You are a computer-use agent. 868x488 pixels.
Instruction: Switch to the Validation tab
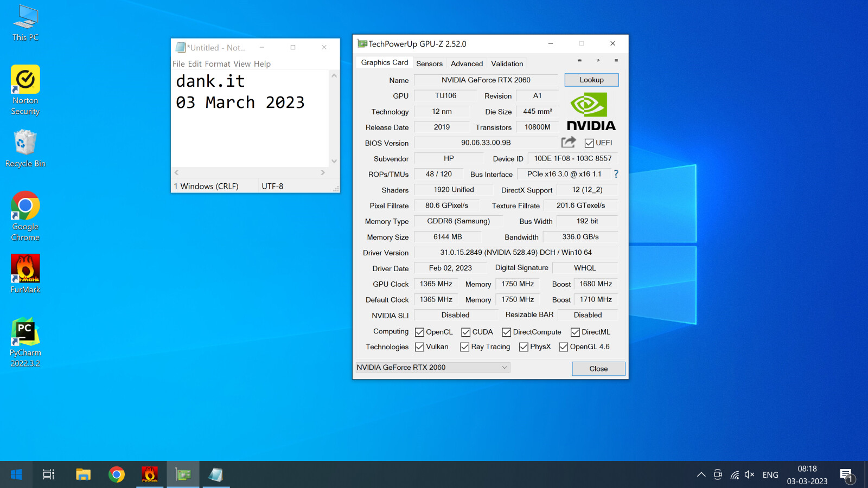[x=507, y=63]
